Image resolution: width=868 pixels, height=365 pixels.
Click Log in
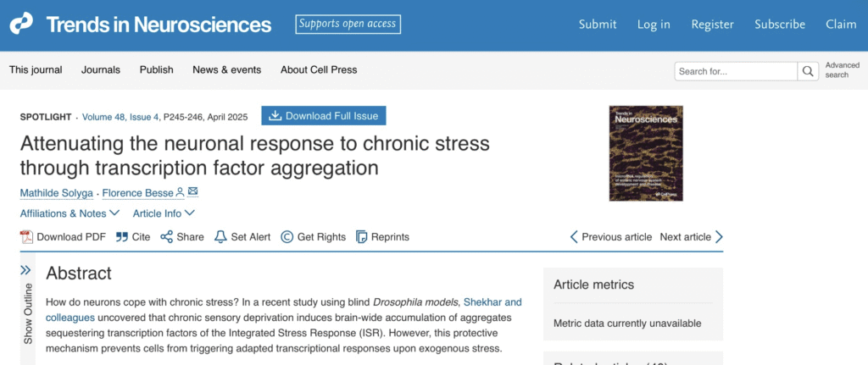(654, 25)
